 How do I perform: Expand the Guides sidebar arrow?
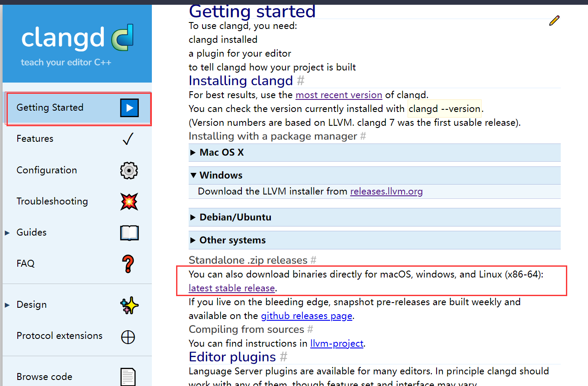pos(7,233)
